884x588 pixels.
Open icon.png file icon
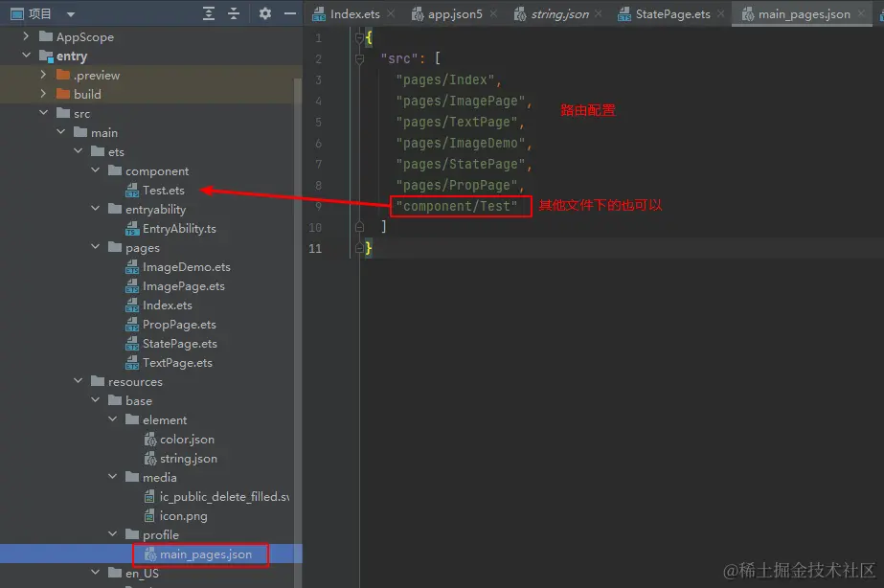149,516
